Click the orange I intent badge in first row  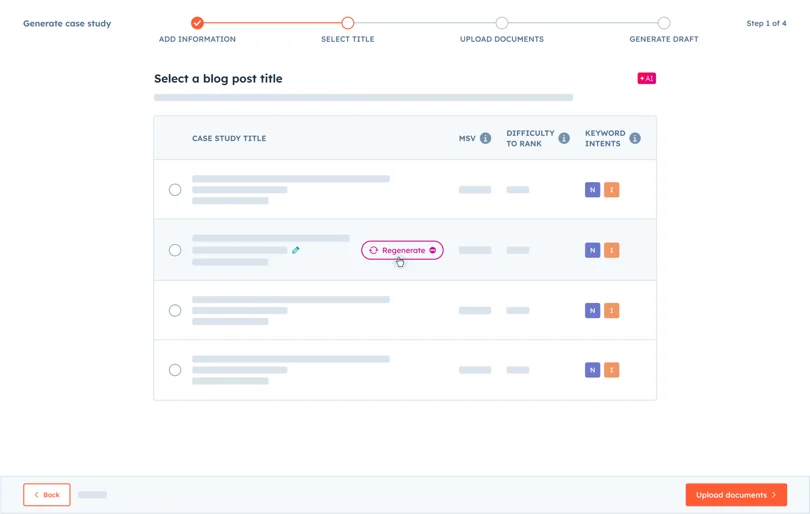click(x=612, y=190)
